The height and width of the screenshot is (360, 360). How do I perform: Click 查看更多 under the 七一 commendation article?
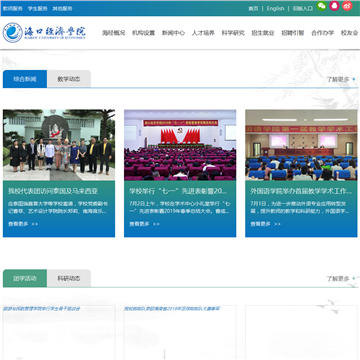point(144,224)
